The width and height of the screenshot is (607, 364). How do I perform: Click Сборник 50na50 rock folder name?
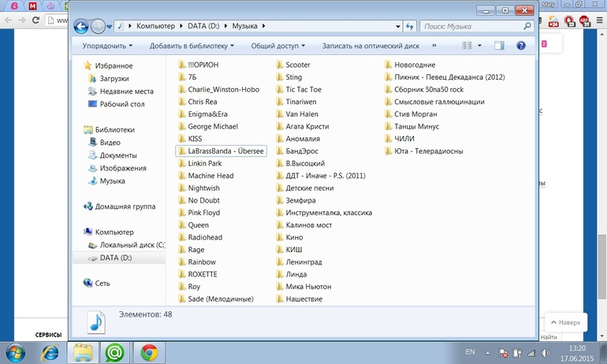(429, 89)
